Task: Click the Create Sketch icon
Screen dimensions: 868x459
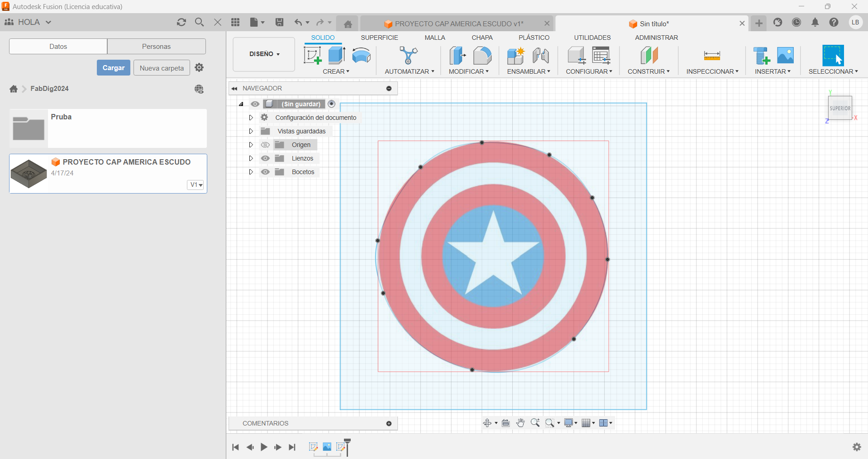Action: point(312,56)
